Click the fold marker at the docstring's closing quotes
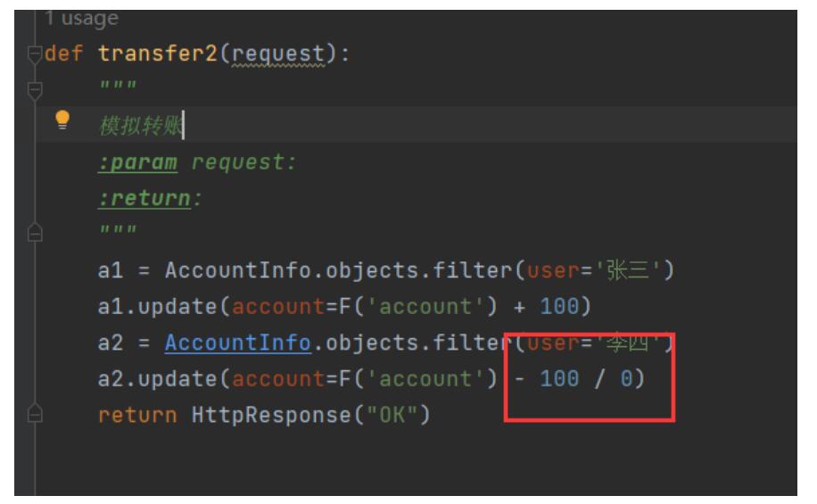Viewport: 817px width, 504px height. click(36, 232)
